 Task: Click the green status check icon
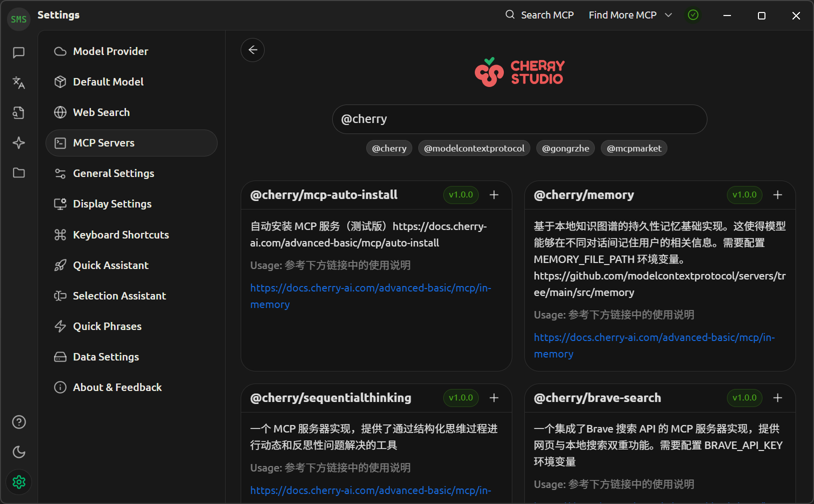pyautogui.click(x=693, y=14)
